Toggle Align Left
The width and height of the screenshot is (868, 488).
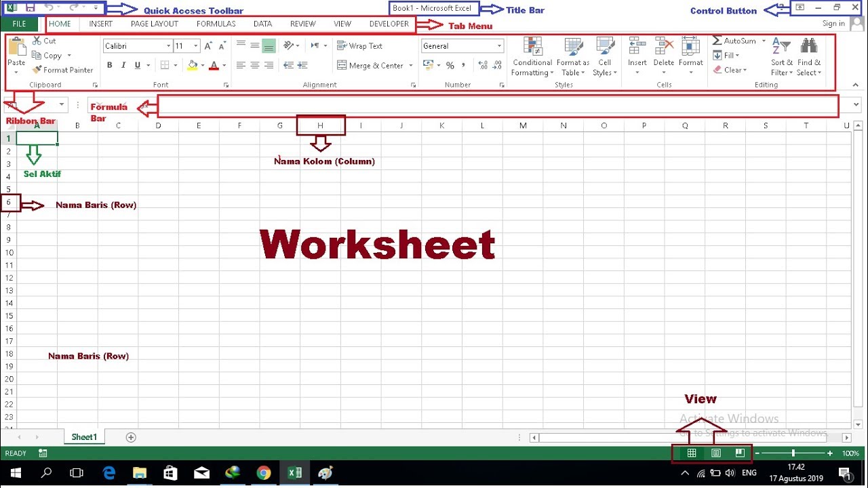[241, 66]
